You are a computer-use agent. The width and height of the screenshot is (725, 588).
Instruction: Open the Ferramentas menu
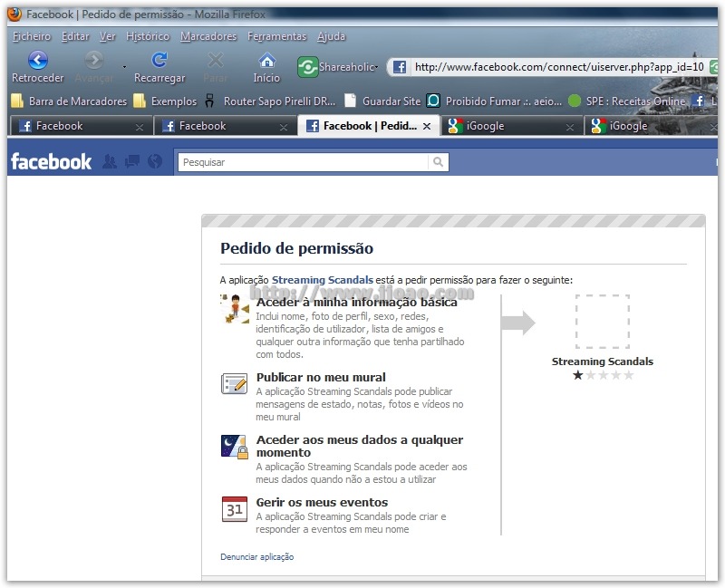pyautogui.click(x=277, y=36)
